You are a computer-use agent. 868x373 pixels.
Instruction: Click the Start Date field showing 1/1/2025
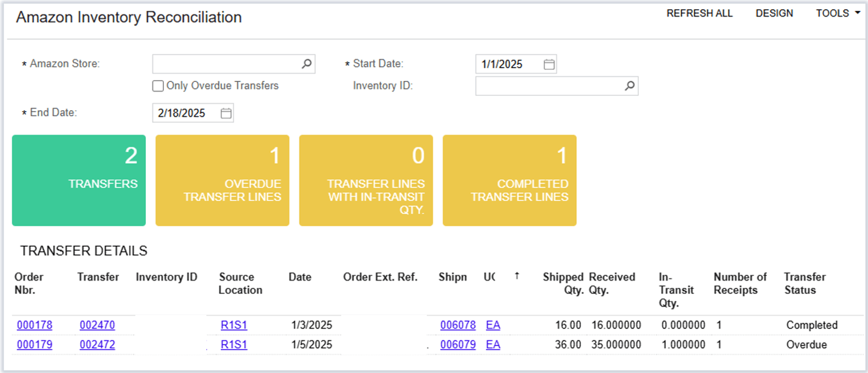point(516,64)
